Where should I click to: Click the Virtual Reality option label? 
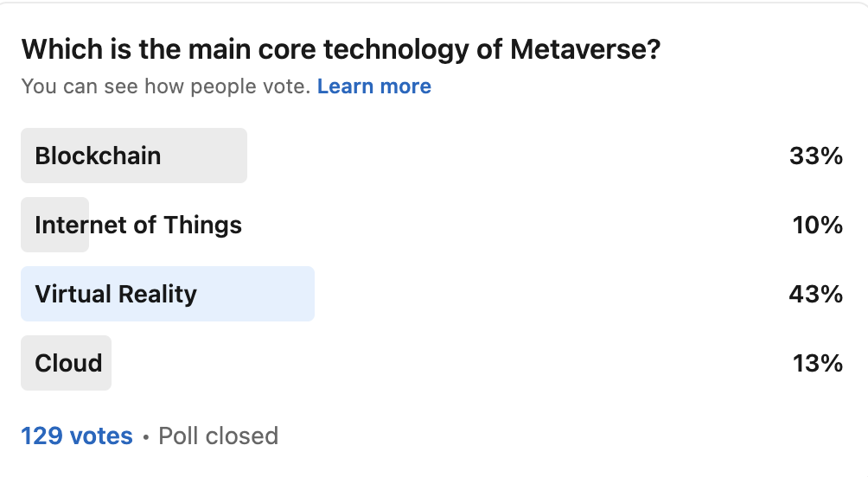[116, 294]
